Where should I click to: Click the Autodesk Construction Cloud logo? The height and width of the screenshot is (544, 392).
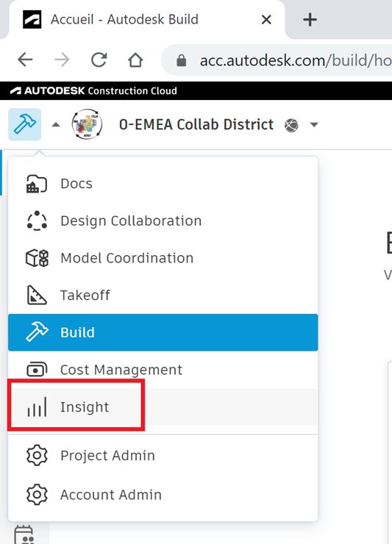(93, 91)
